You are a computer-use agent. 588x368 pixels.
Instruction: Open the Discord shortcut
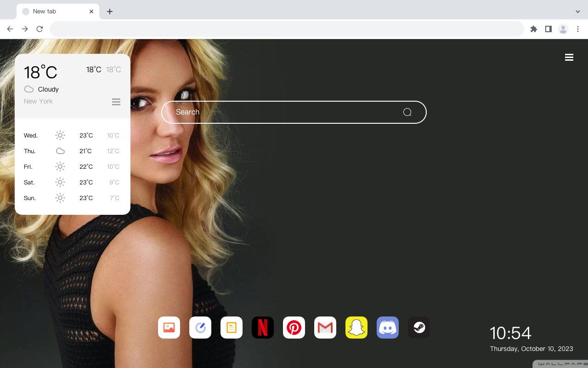point(388,328)
